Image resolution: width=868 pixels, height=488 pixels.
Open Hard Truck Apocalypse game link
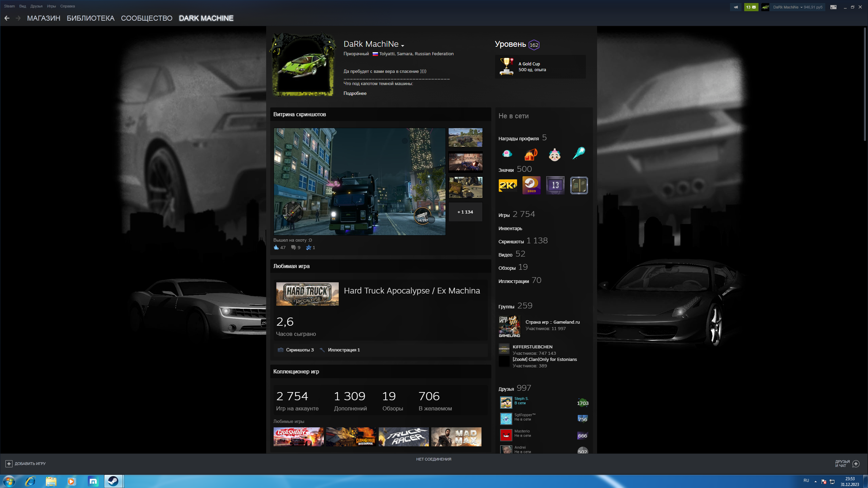pos(412,291)
